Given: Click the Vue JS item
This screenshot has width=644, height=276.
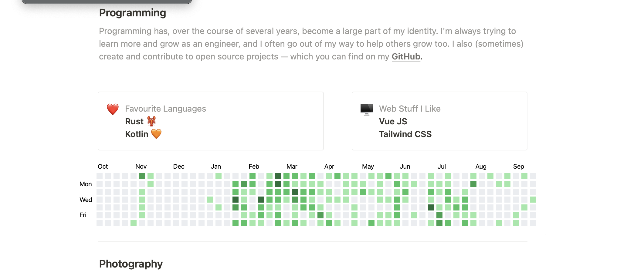Looking at the screenshot, I should pyautogui.click(x=393, y=121).
